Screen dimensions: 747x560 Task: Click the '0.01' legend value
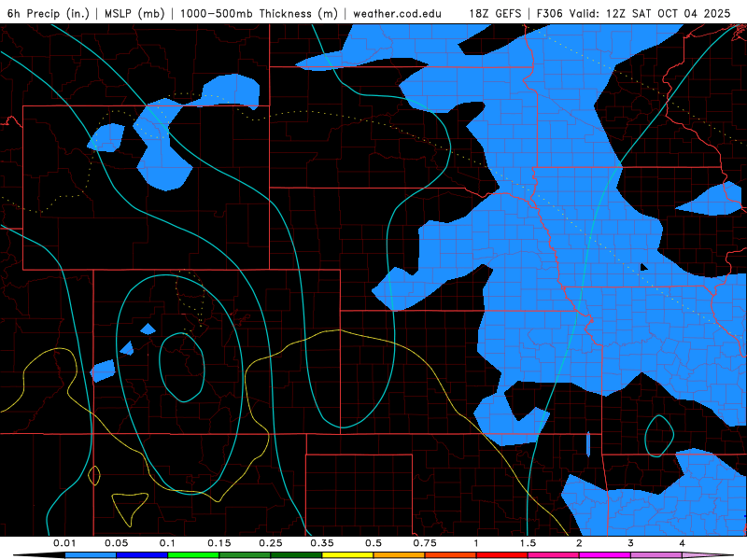(64, 543)
